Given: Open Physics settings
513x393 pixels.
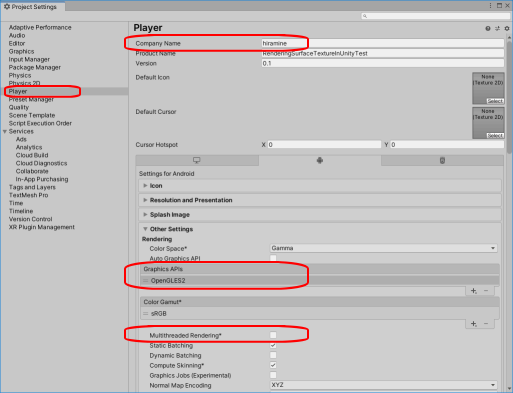Looking at the screenshot, I should pos(20,75).
